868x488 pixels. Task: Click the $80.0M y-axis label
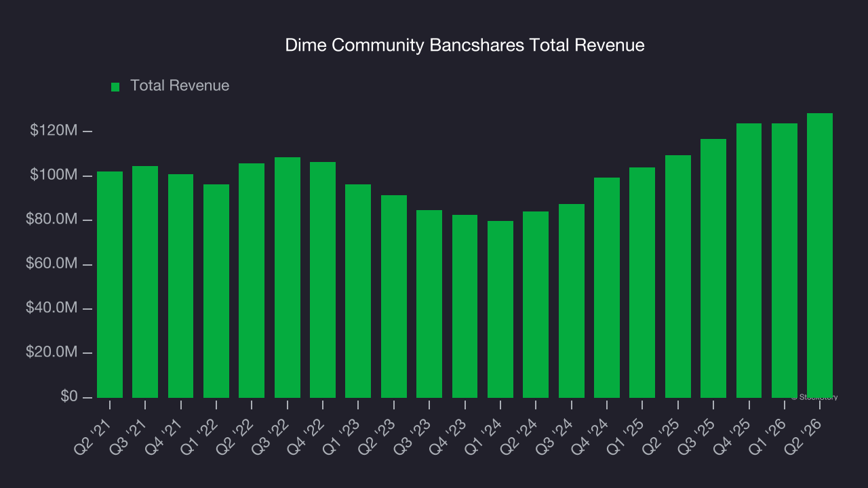point(52,220)
